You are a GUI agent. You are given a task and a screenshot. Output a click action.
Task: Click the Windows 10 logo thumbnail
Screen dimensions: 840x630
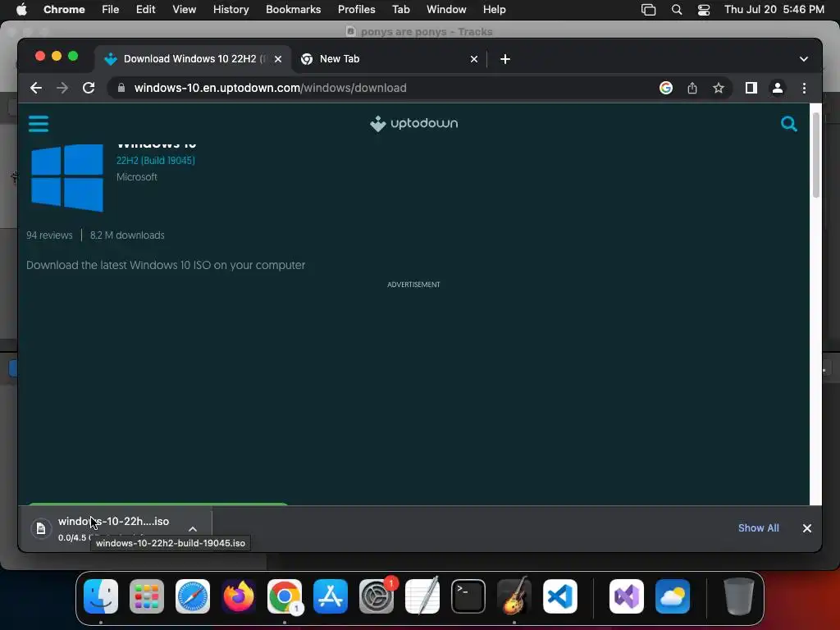[67, 178]
